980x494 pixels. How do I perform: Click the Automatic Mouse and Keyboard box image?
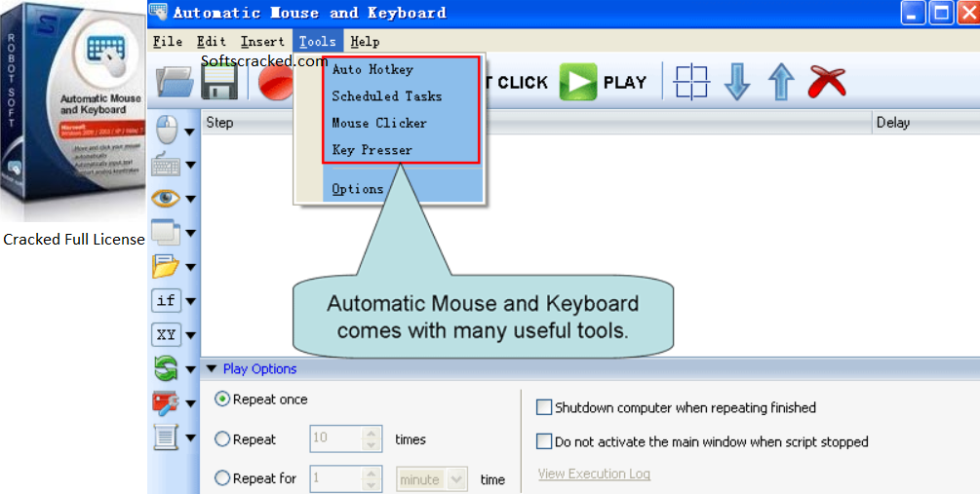[73, 109]
